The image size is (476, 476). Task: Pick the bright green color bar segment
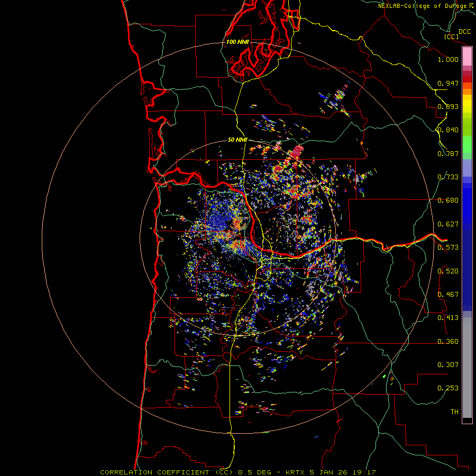coord(467,144)
